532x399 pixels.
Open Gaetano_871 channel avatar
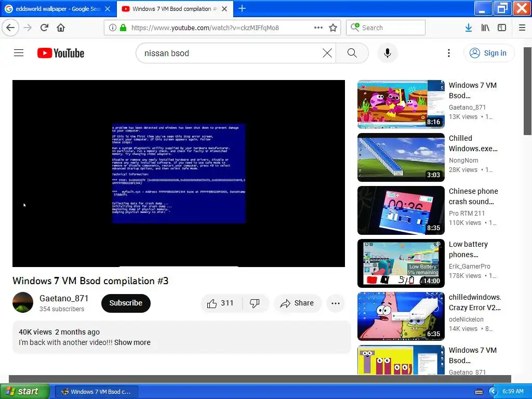click(x=23, y=302)
